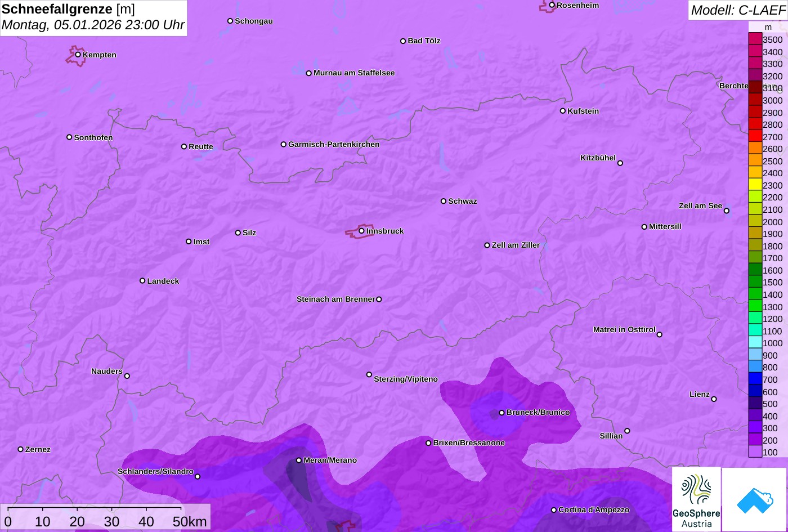Pick the Kufstein location marker
Viewport: 788px width, 532px height.
click(563, 111)
